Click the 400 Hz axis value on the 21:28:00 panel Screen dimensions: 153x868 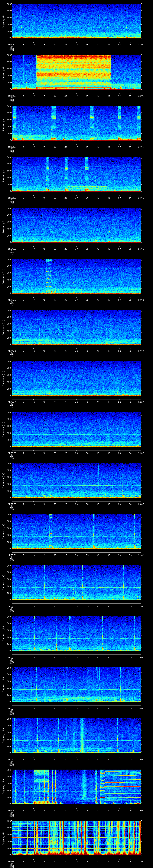[x=9, y=433]
